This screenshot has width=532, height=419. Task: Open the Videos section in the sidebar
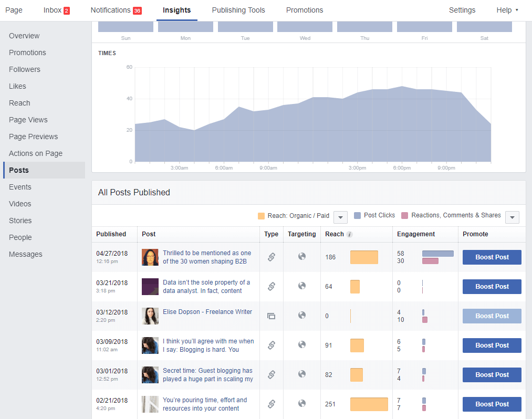click(20, 204)
